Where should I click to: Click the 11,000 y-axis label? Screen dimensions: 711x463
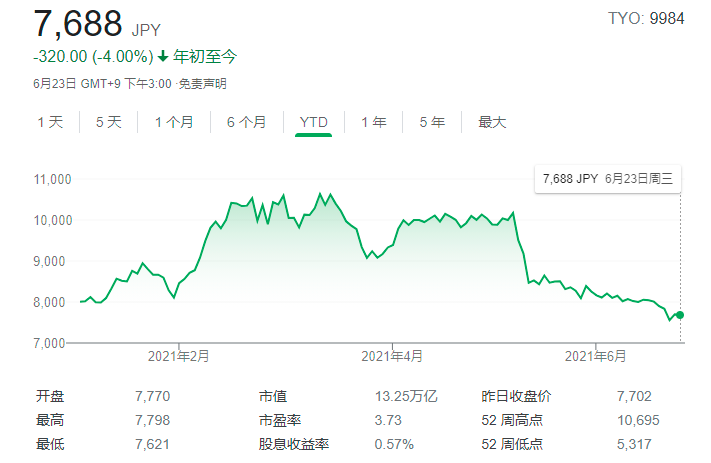tap(53, 180)
